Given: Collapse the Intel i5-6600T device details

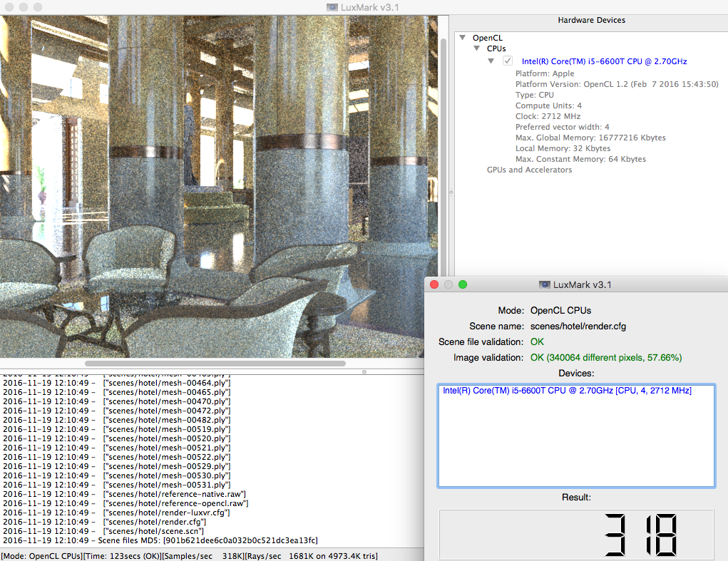Looking at the screenshot, I should coord(491,61).
